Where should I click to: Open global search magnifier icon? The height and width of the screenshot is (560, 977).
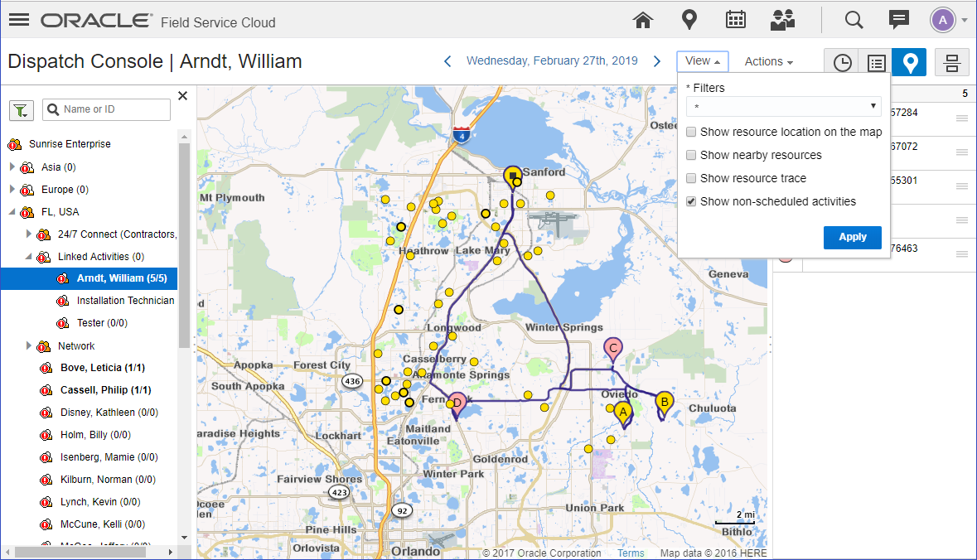click(854, 20)
